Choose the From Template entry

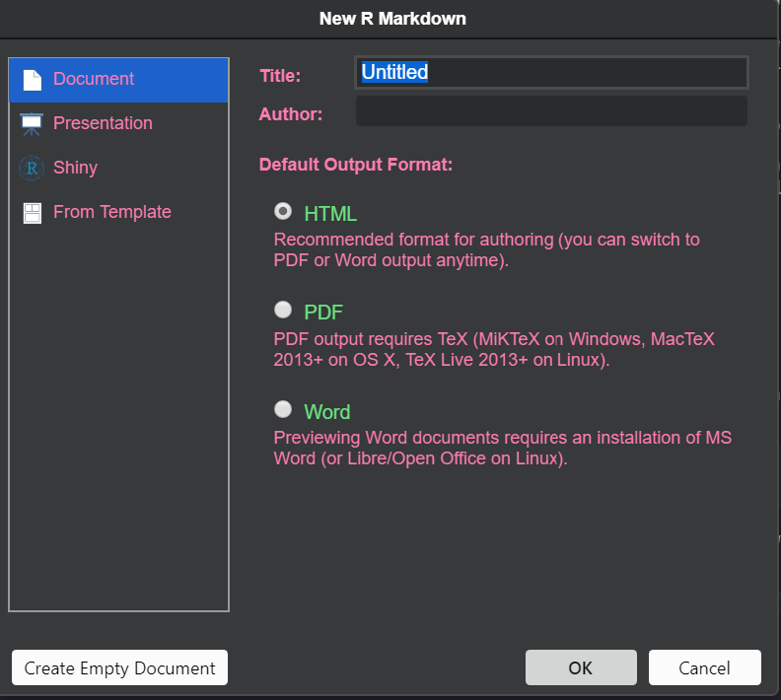pyautogui.click(x=118, y=213)
